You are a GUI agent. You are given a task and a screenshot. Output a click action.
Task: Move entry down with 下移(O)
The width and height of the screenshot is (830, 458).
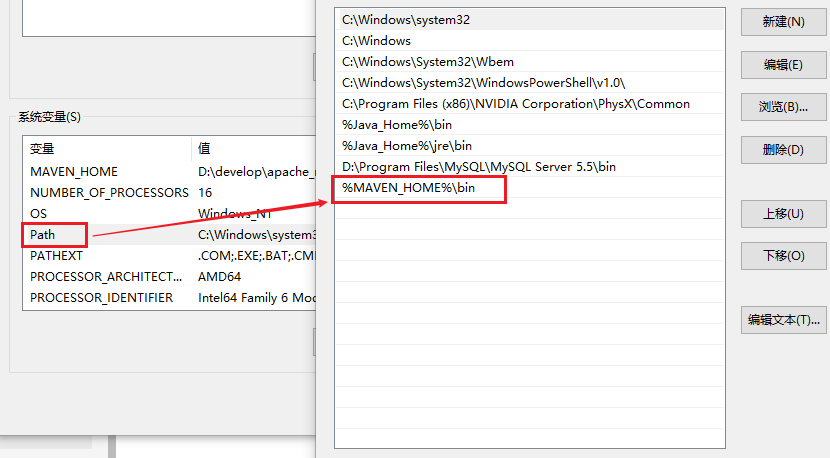coord(783,256)
